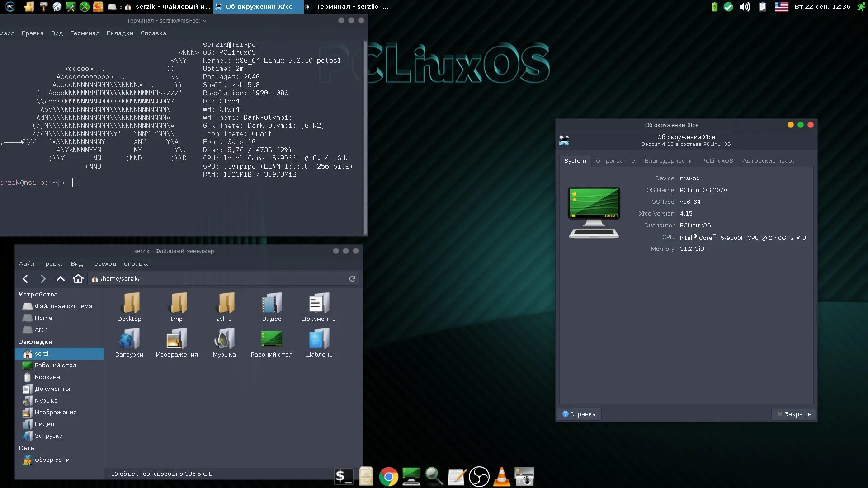
Task: Click the /home/serzik/ location field
Action: 217,279
